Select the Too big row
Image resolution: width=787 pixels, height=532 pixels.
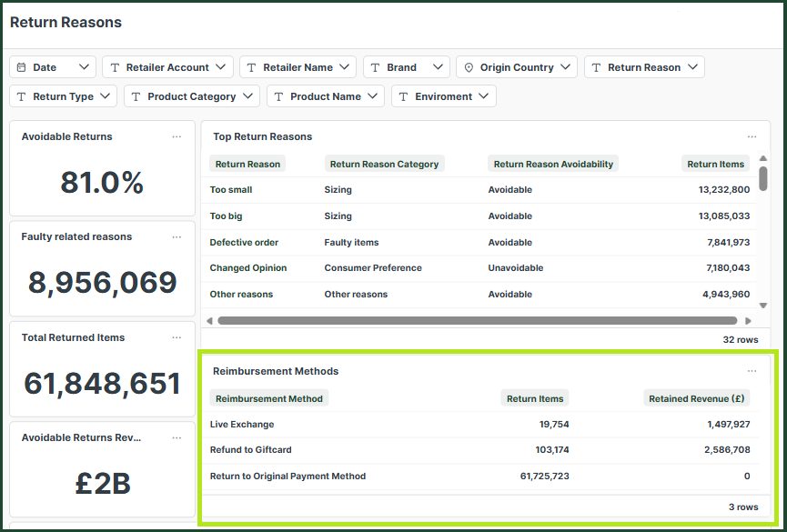tap(479, 216)
